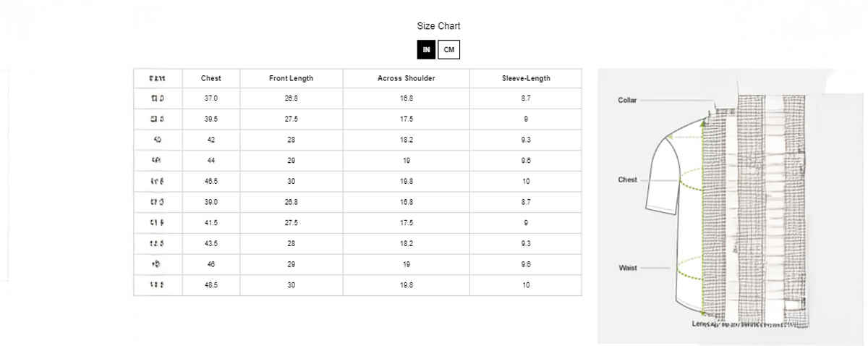Click the 42 chest measurement cell

210,140
